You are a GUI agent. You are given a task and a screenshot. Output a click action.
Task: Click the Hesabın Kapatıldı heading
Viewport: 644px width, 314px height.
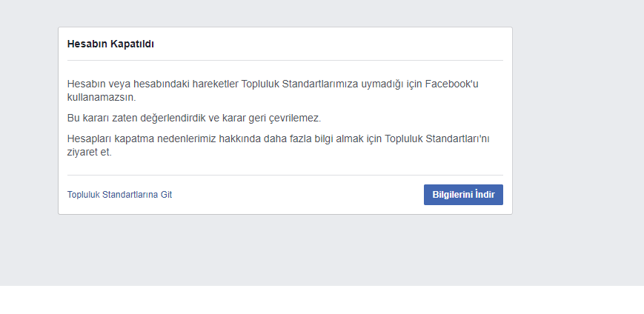110,44
